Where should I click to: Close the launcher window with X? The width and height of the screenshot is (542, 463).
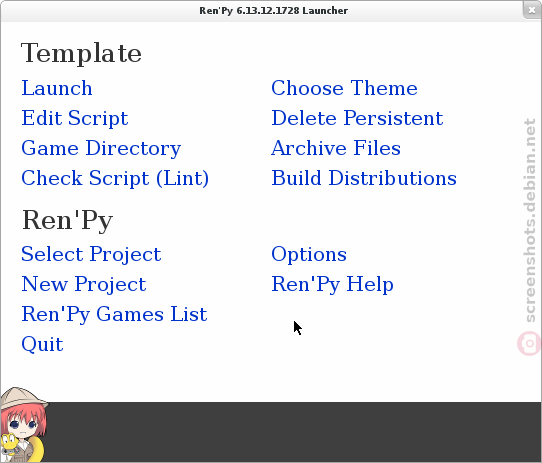(x=532, y=10)
